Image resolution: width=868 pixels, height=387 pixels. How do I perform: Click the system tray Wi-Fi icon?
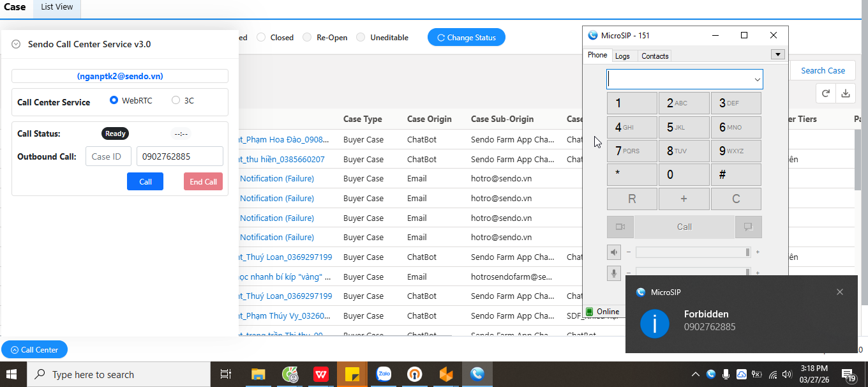[773, 374]
